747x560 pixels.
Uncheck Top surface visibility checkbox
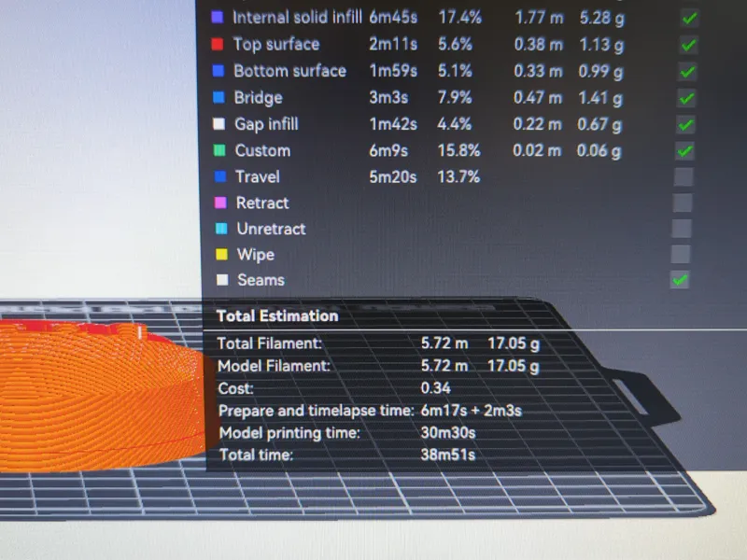tap(688, 45)
